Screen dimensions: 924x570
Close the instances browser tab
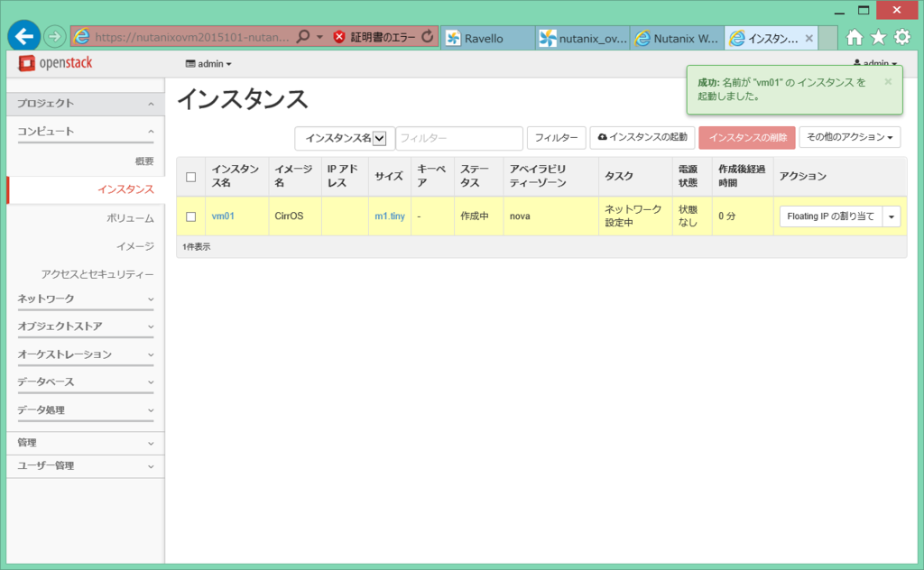[x=809, y=38]
